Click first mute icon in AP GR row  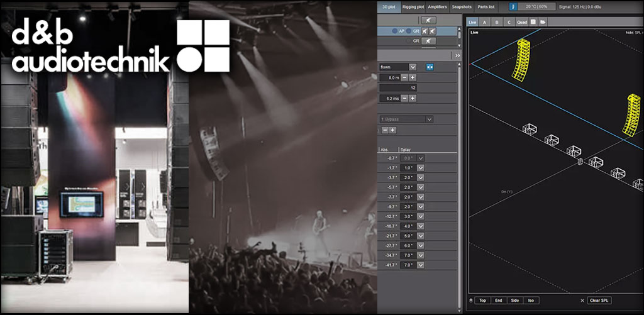[425, 31]
